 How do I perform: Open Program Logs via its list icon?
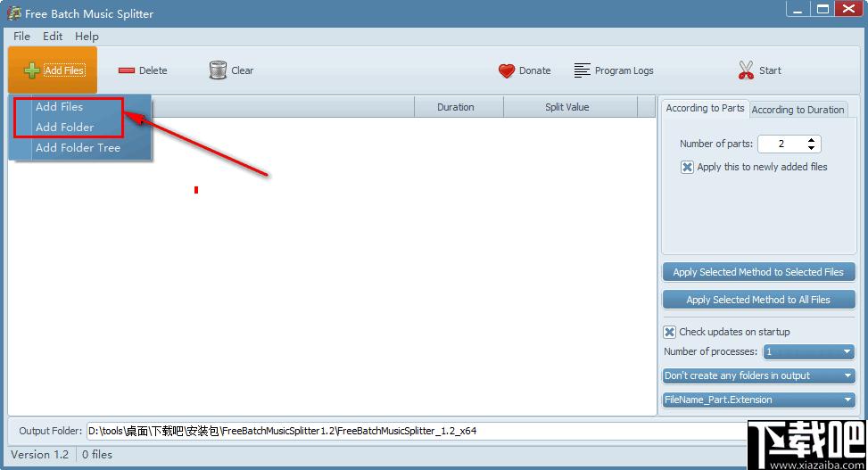click(583, 70)
